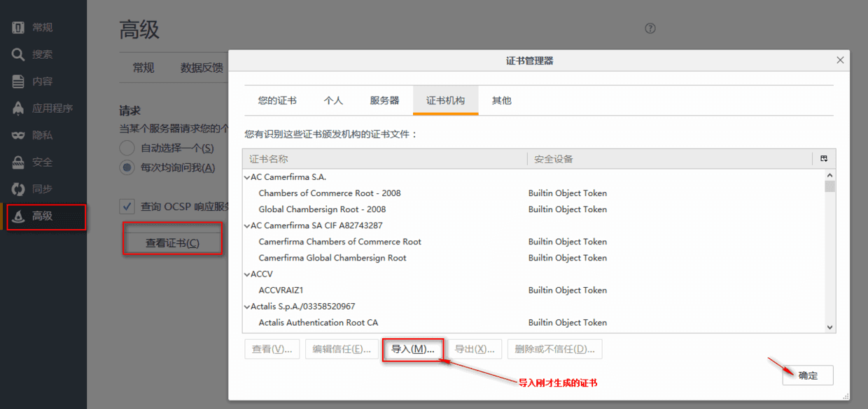Open the 内容 Content document icon
The image size is (868, 409).
(18, 81)
